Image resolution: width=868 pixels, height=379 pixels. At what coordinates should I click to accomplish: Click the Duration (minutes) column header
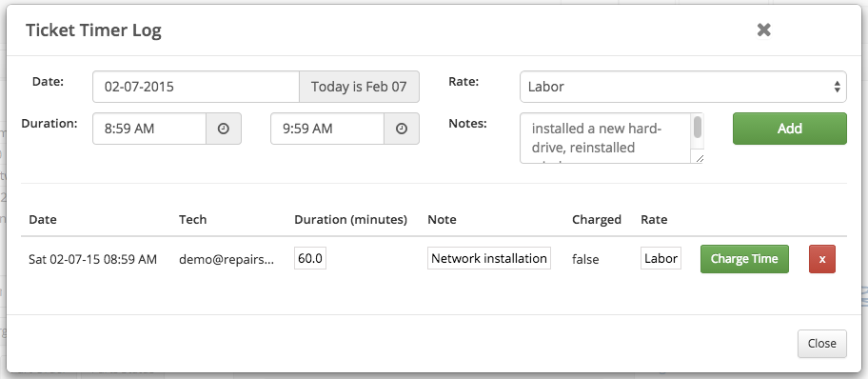350,219
